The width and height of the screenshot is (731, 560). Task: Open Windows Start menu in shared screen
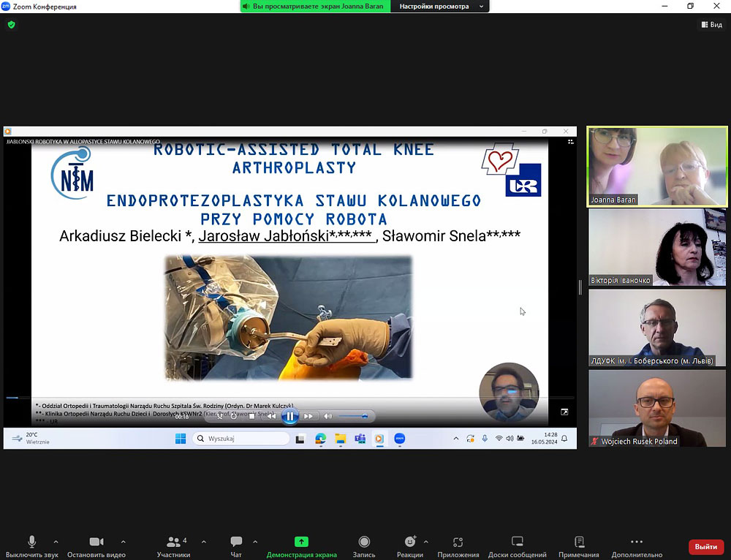(x=181, y=439)
